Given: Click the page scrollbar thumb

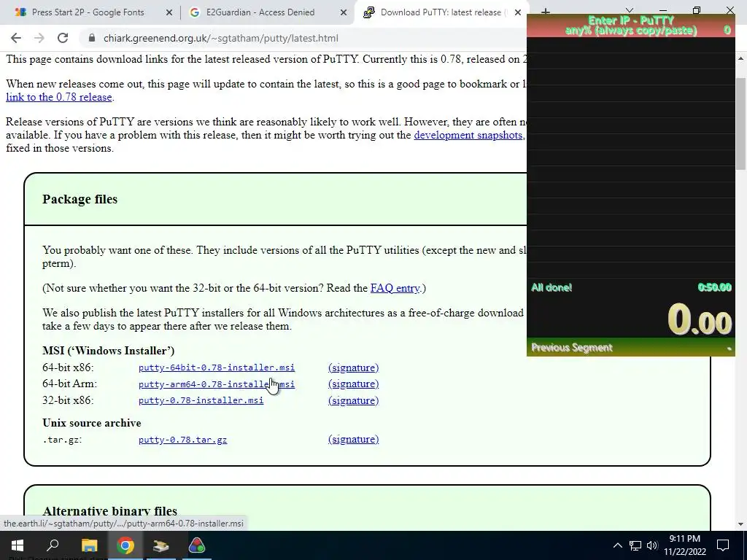Looking at the screenshot, I should tap(741, 123).
